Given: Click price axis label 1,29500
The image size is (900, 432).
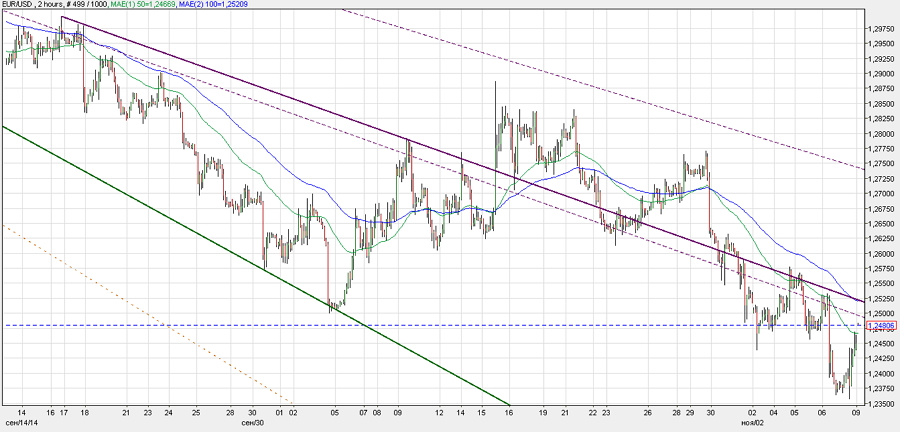Looking at the screenshot, I should 883,44.
